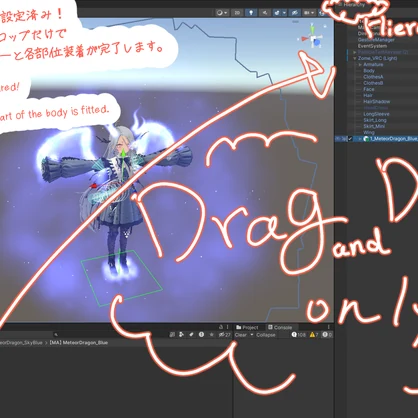The image size is (418, 418).
Task: Toggle scene picking for 1_MeteorDragon_Blue
Action: tap(344, 139)
